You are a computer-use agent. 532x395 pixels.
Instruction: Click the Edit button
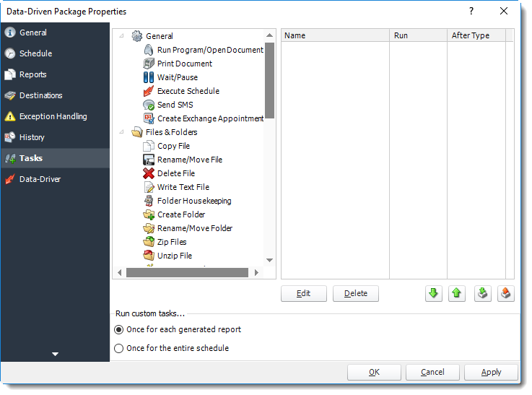pyautogui.click(x=304, y=293)
